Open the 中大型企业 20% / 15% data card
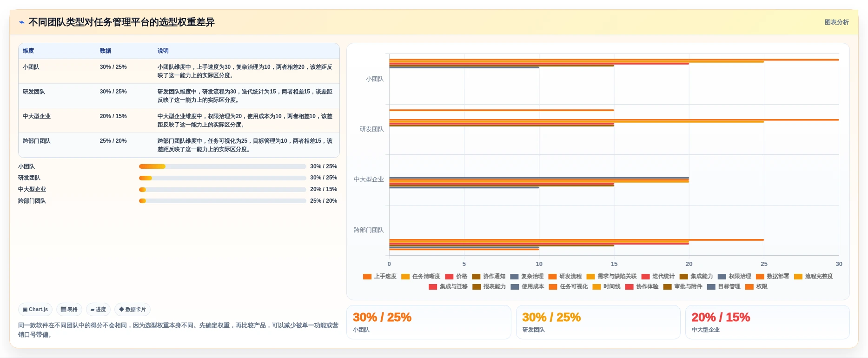The width and height of the screenshot is (868, 358). point(767,322)
